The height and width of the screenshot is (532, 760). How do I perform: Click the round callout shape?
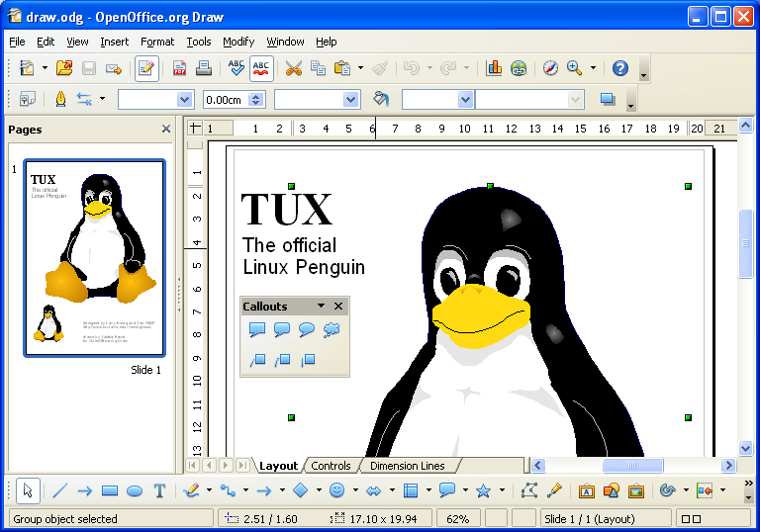coord(307,330)
